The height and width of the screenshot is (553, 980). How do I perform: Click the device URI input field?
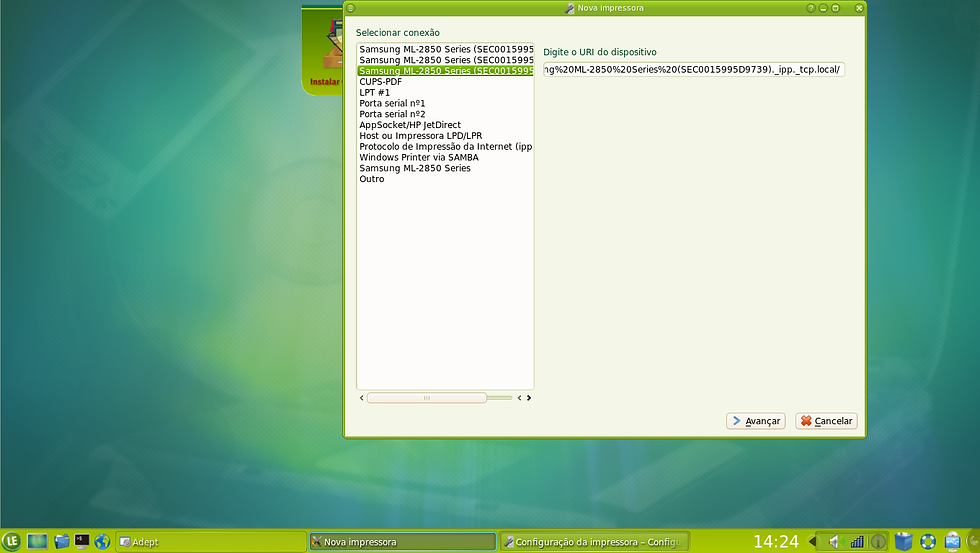694,69
